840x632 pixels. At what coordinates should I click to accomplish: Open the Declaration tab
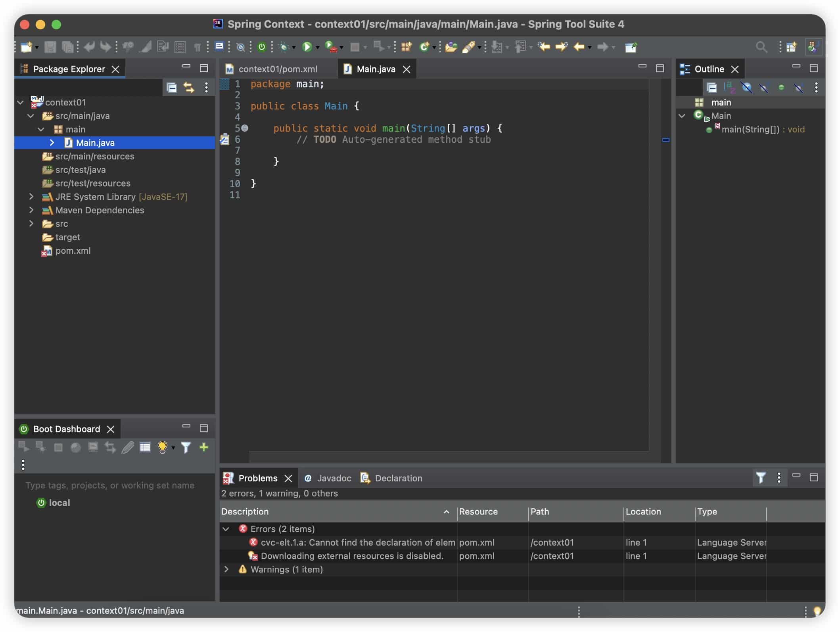coord(391,478)
